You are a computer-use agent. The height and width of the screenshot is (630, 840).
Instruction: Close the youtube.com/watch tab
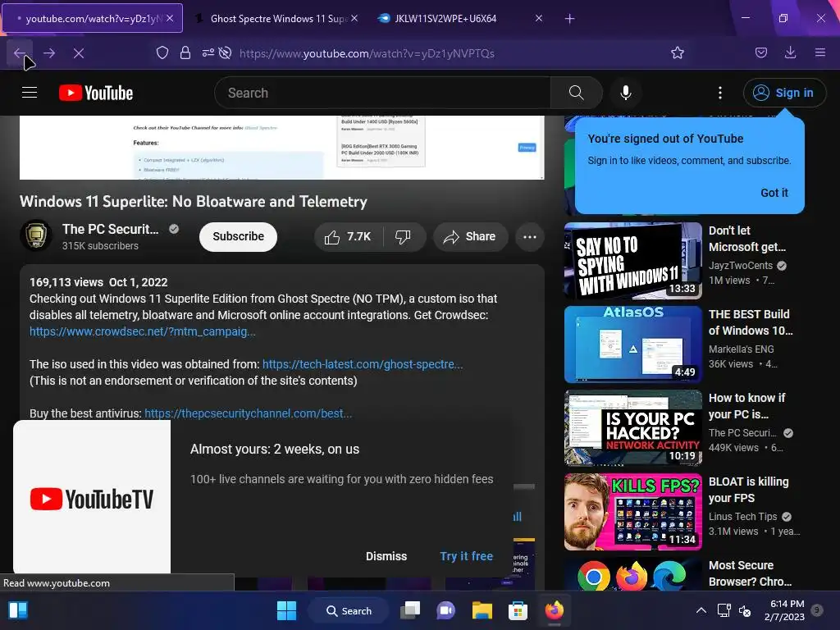point(170,18)
